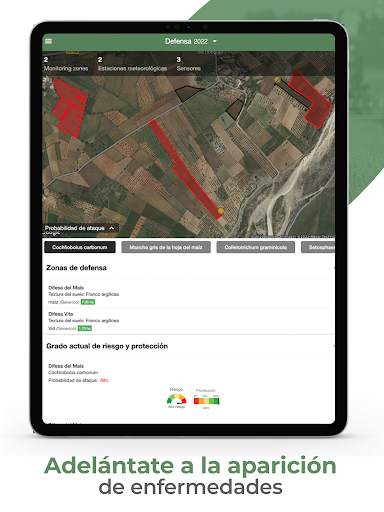The width and height of the screenshot is (384, 512).
Task: Select the partially hidden Setosphaeria button
Action: point(318,247)
